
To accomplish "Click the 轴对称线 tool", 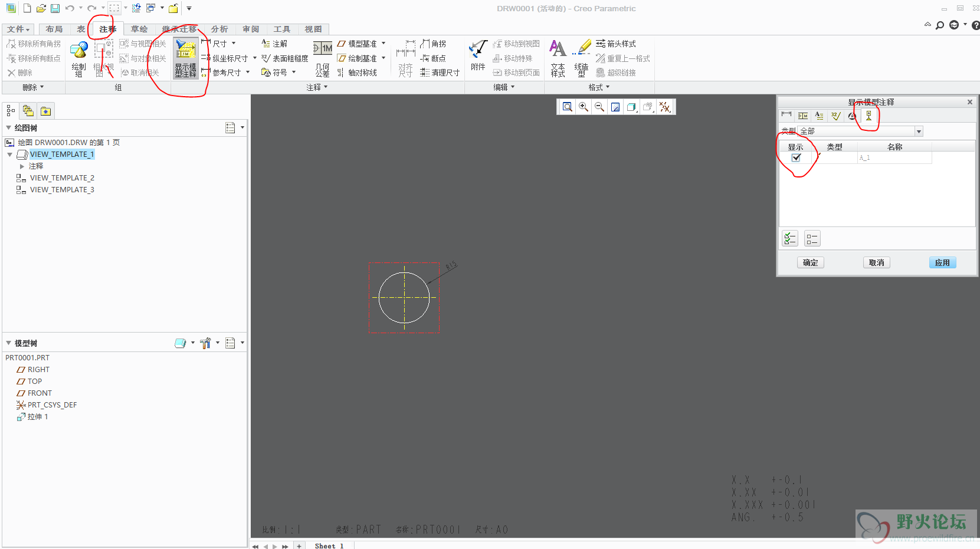I will click(x=357, y=73).
